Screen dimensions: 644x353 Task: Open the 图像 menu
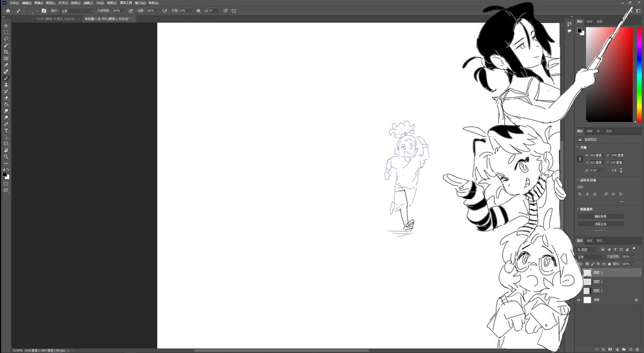pos(38,3)
